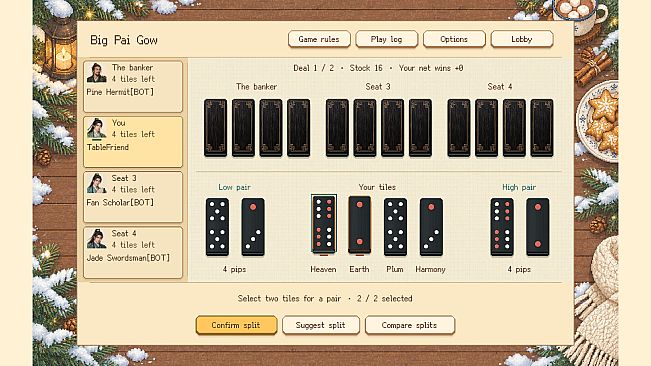The height and width of the screenshot is (366, 651).
Task: Click Seat 4's last face-down tile
Action: pyautogui.click(x=542, y=128)
